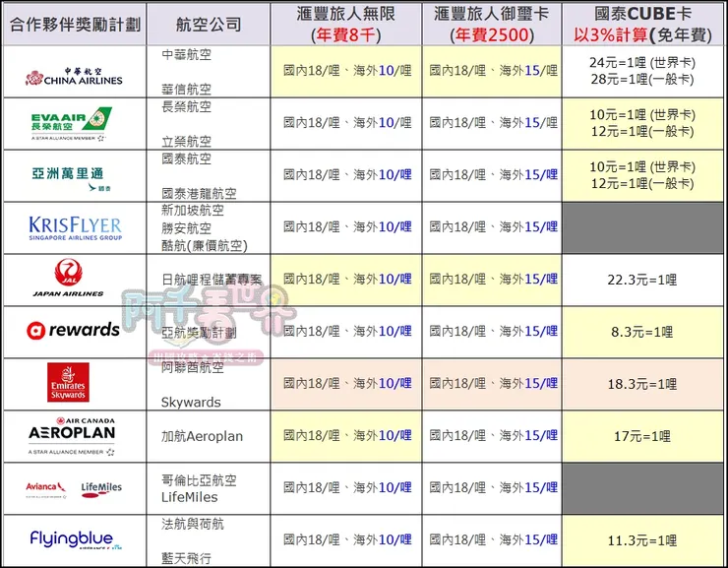This screenshot has width=728, height=568.
Task: Click the 立榮航空 text
Action: pyautogui.click(x=187, y=141)
